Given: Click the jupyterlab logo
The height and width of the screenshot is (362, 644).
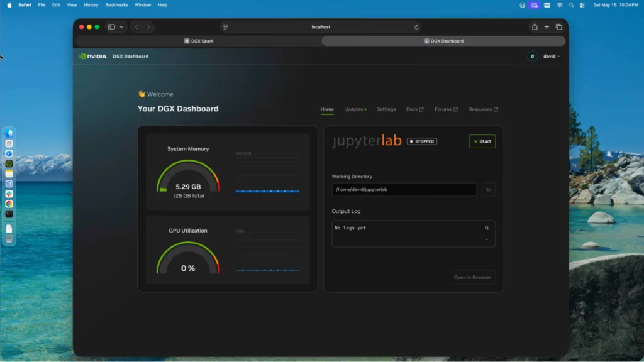Looking at the screenshot, I should tap(367, 141).
